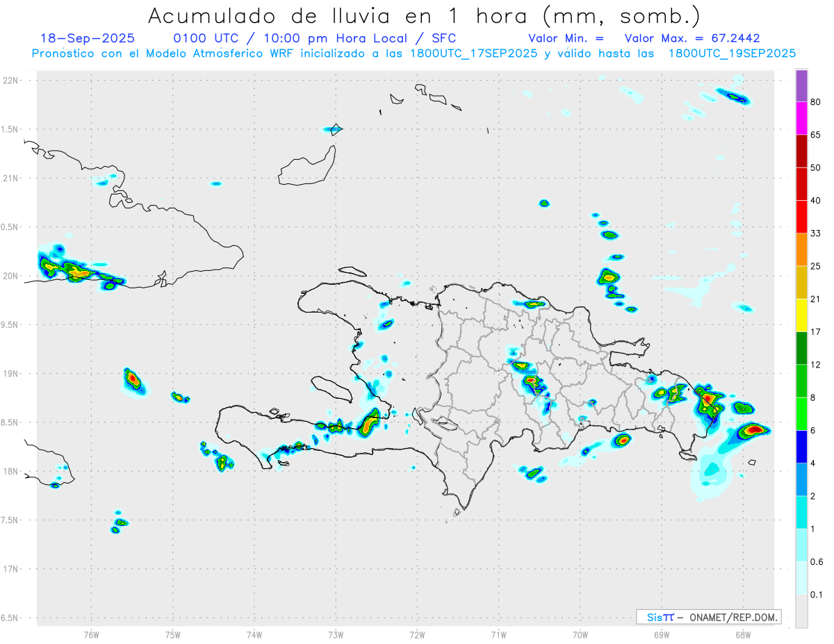Click the gold legend swatch between 21 and 25
834x644 pixels.
pyautogui.click(x=801, y=282)
